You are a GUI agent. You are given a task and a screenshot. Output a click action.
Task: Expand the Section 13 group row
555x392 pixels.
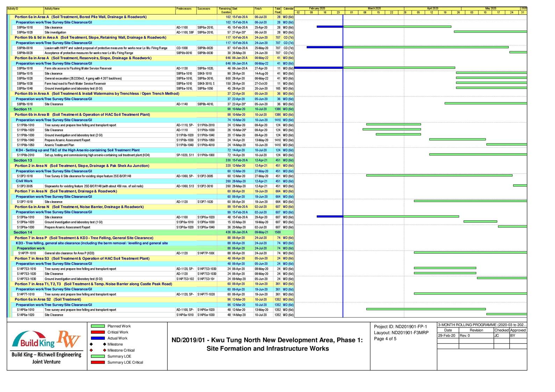click(22, 161)
